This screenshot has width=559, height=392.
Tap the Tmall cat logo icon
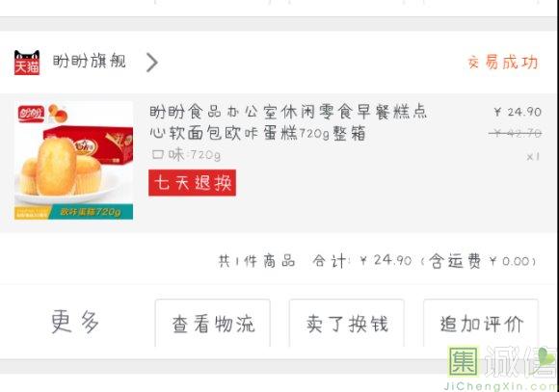(x=27, y=63)
